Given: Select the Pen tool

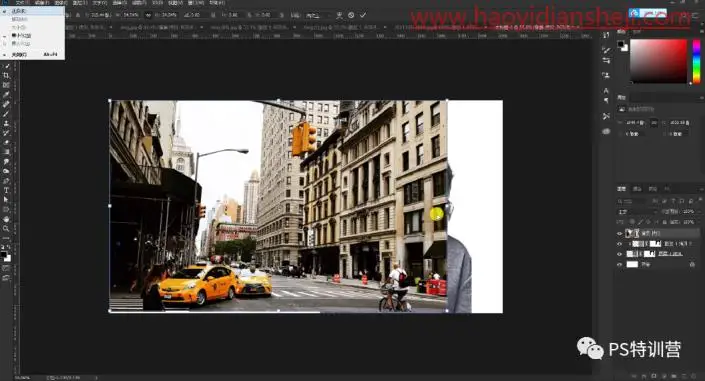Looking at the screenshot, I should tap(7, 180).
